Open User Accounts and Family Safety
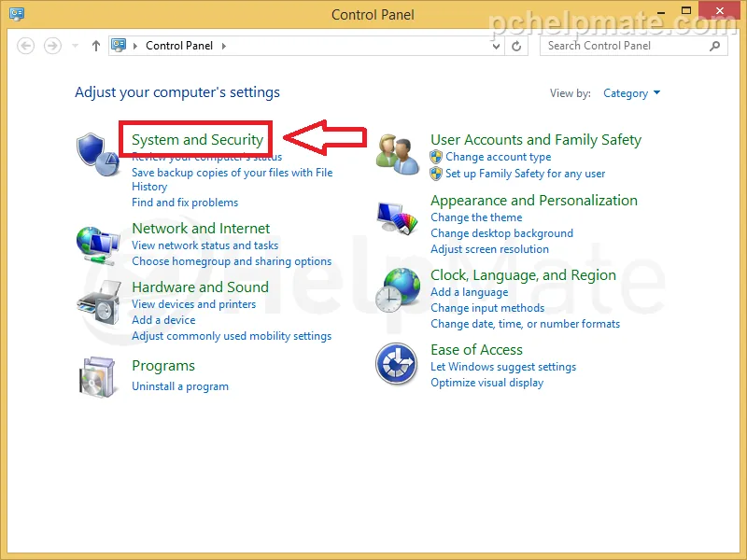This screenshot has width=747, height=560. 536,139
